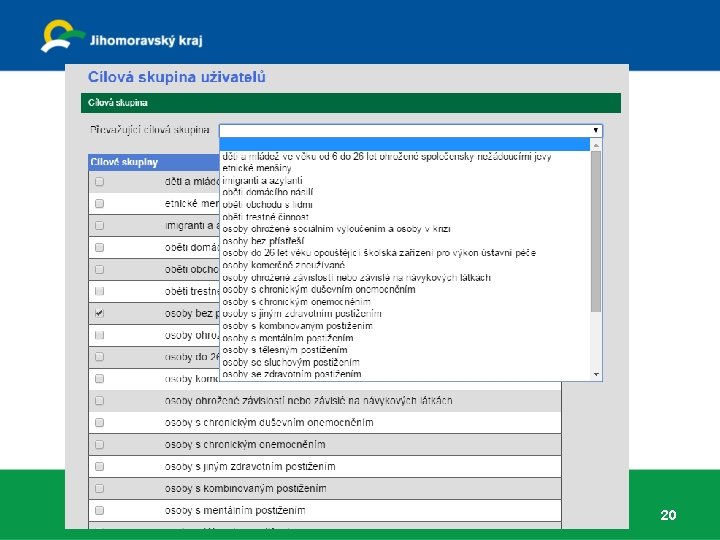Image resolution: width=720 pixels, height=540 pixels.
Task: Select the blank highlighted dropdown option
Action: pyautogui.click(x=405, y=145)
